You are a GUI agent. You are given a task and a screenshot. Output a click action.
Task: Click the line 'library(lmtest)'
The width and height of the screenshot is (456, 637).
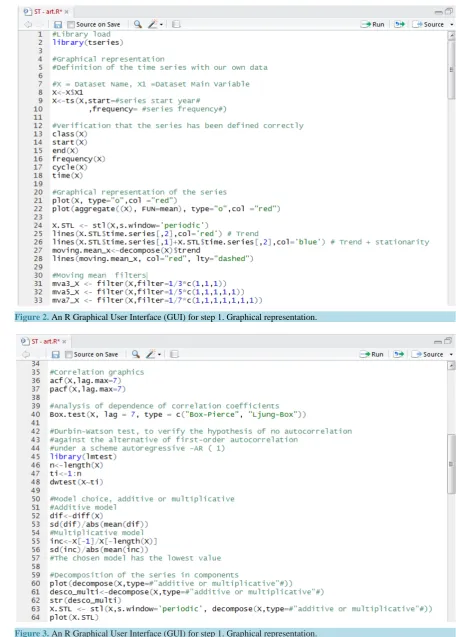83,457
